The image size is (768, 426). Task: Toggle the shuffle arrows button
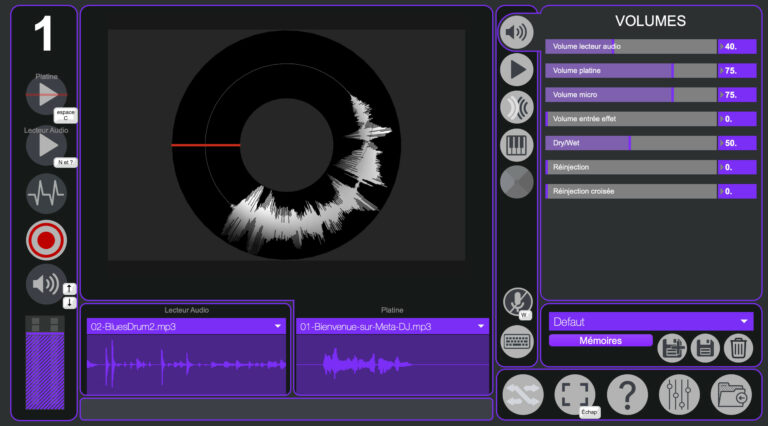pyautogui.click(x=523, y=395)
